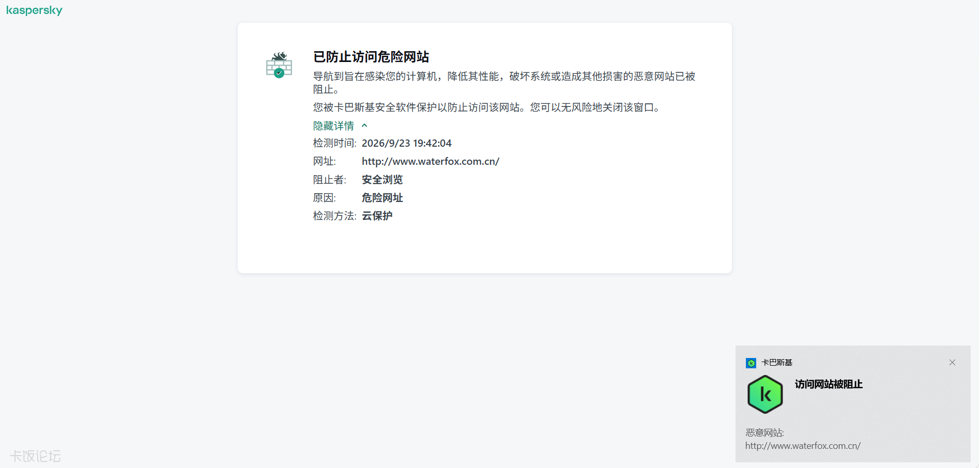This screenshot has height=468, width=980.
Task: Click the small Kaspersky icon in notification header
Action: coord(751,363)
